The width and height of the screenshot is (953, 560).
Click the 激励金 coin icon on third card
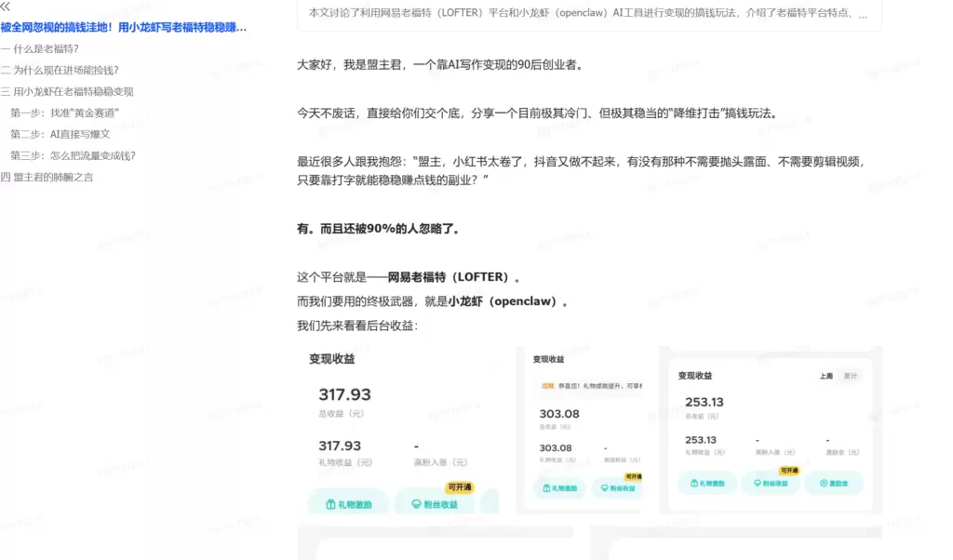tap(824, 483)
